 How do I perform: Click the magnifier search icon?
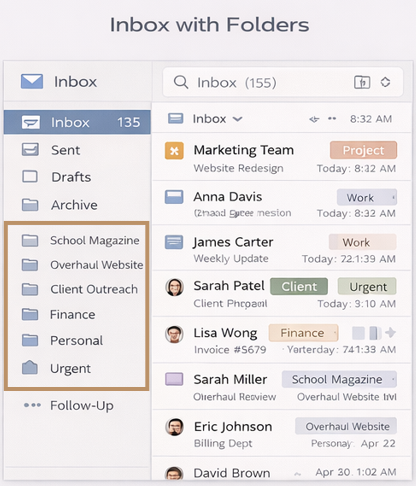pos(181,82)
